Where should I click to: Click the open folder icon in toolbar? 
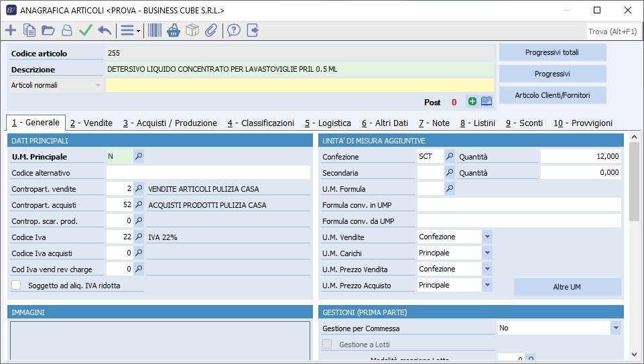pos(48,30)
